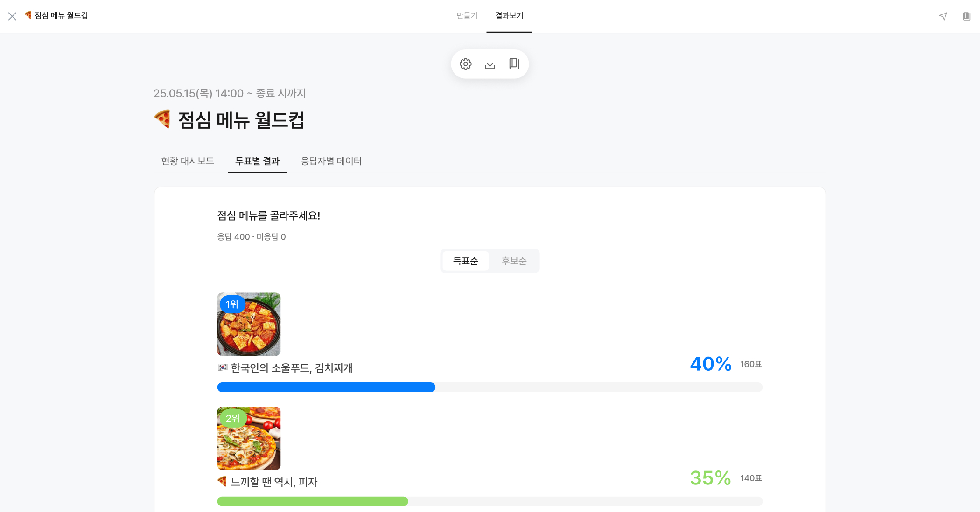Open the 응답자별 데이터 tab
The image size is (980, 512).
click(331, 161)
